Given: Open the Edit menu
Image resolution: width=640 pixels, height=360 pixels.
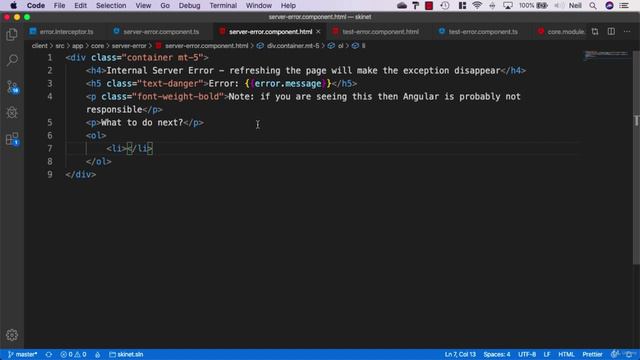Looking at the screenshot, I should tap(80, 5).
